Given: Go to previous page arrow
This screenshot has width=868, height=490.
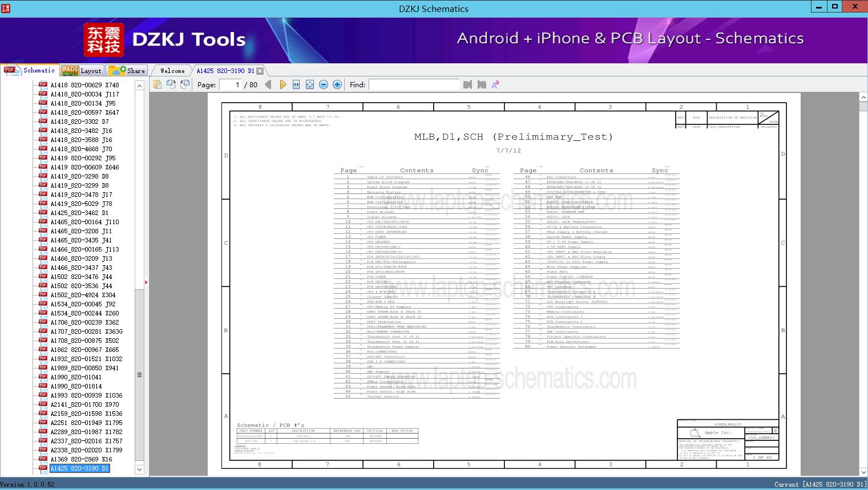Looking at the screenshot, I should [x=268, y=84].
